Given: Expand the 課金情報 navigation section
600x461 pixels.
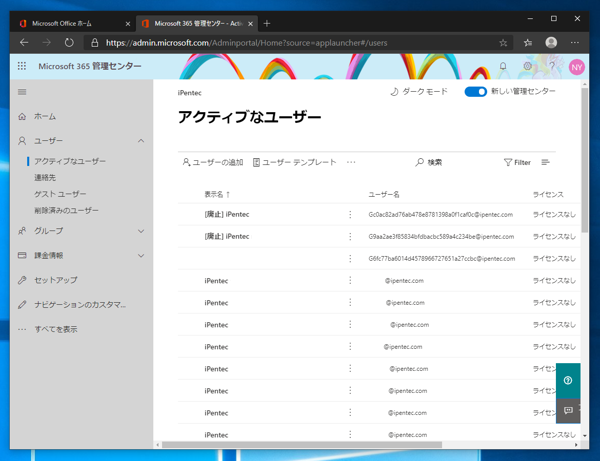Looking at the screenshot, I should pyautogui.click(x=141, y=256).
